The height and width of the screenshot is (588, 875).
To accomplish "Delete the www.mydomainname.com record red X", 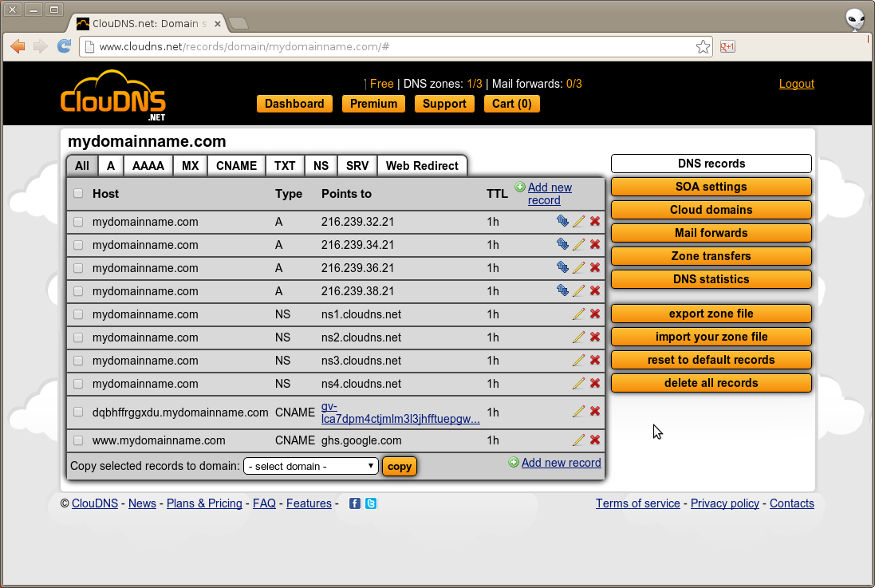I will [595, 440].
